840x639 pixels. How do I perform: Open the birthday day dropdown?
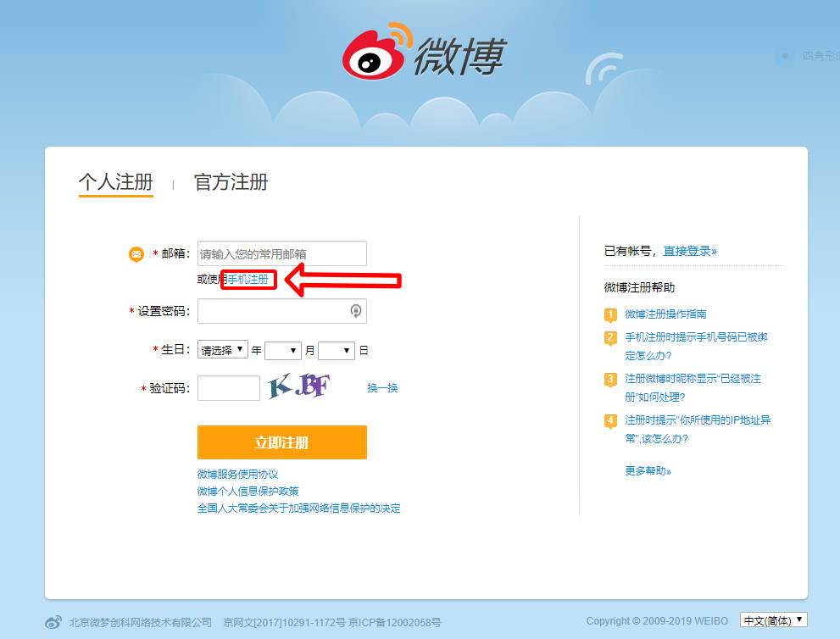[x=337, y=350]
